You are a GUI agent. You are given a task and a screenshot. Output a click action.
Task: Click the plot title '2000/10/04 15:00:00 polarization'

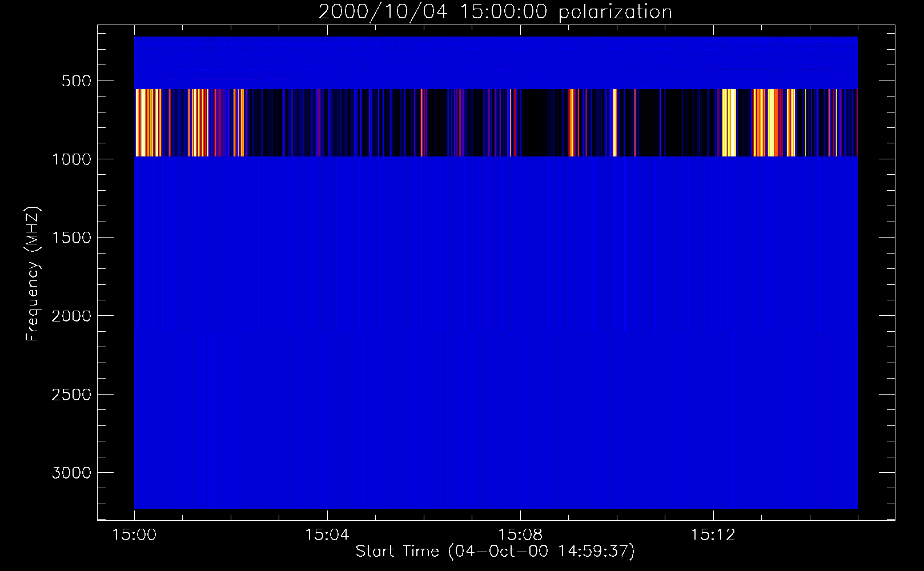tap(495, 12)
